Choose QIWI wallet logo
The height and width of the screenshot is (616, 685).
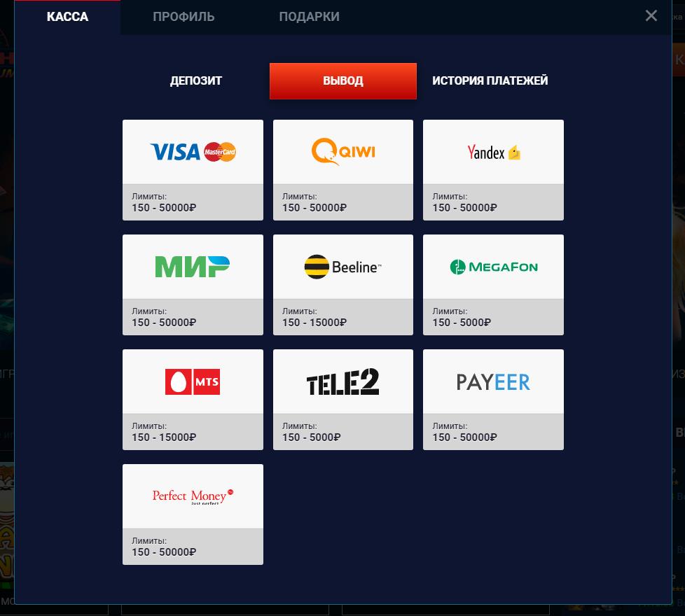[x=343, y=151]
